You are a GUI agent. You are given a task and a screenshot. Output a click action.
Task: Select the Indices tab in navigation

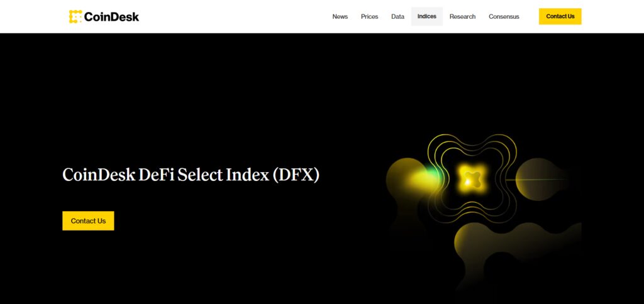click(x=427, y=16)
